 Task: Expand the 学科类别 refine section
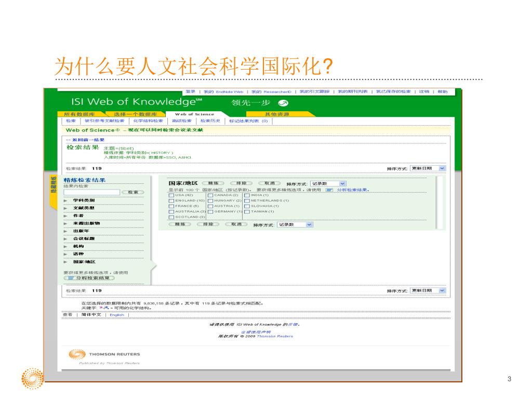65,201
